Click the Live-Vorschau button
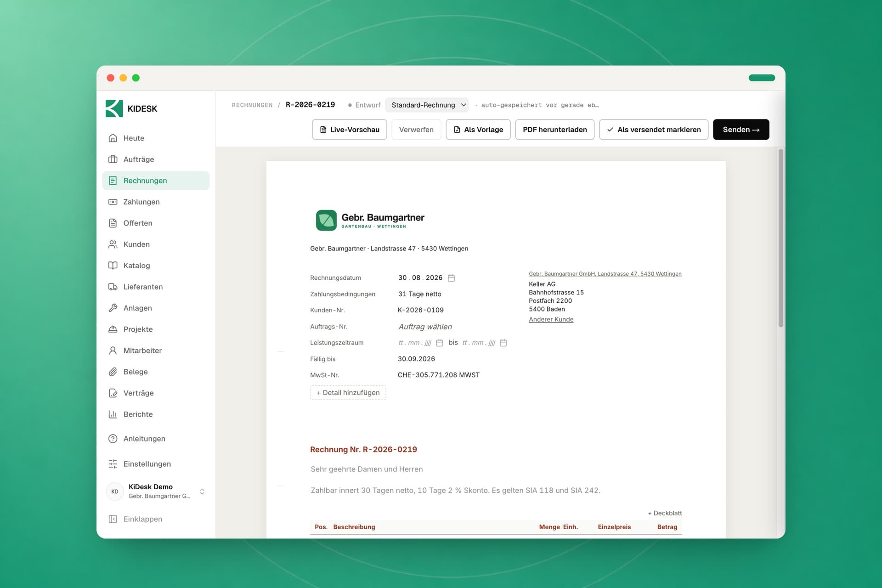This screenshot has height=588, width=882. tap(349, 130)
